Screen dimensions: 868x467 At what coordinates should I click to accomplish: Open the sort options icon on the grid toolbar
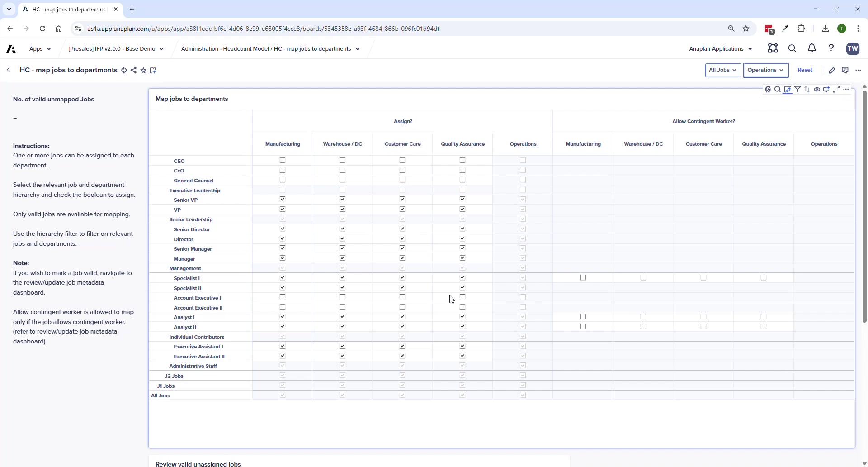(x=807, y=89)
